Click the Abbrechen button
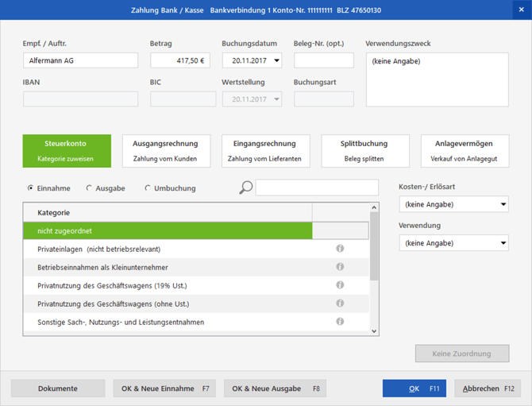The image size is (532, 406). click(x=488, y=389)
